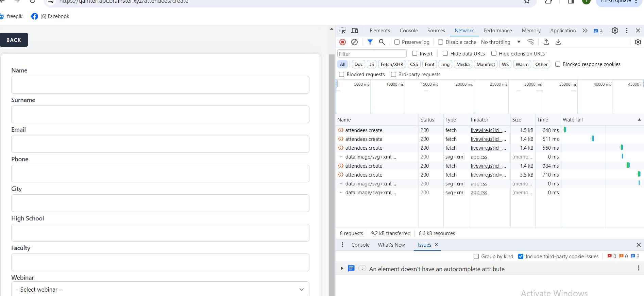Click the Email input field
Image resolution: width=644 pixels, height=296 pixels.
click(160, 144)
